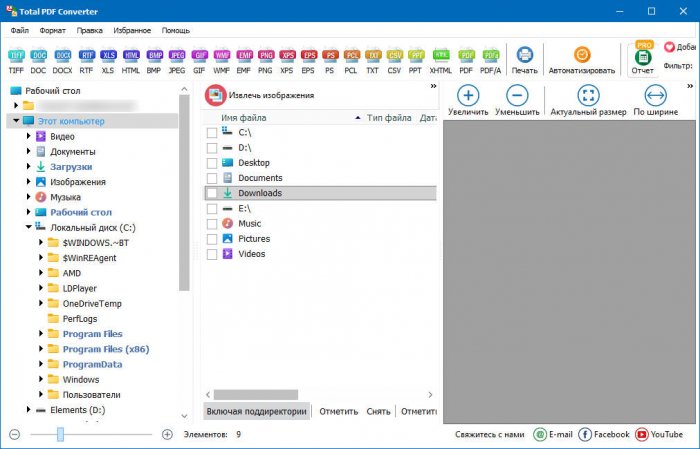Viewport: 700px width, 449px height.
Task: Open the Файл menu
Action: (20, 30)
